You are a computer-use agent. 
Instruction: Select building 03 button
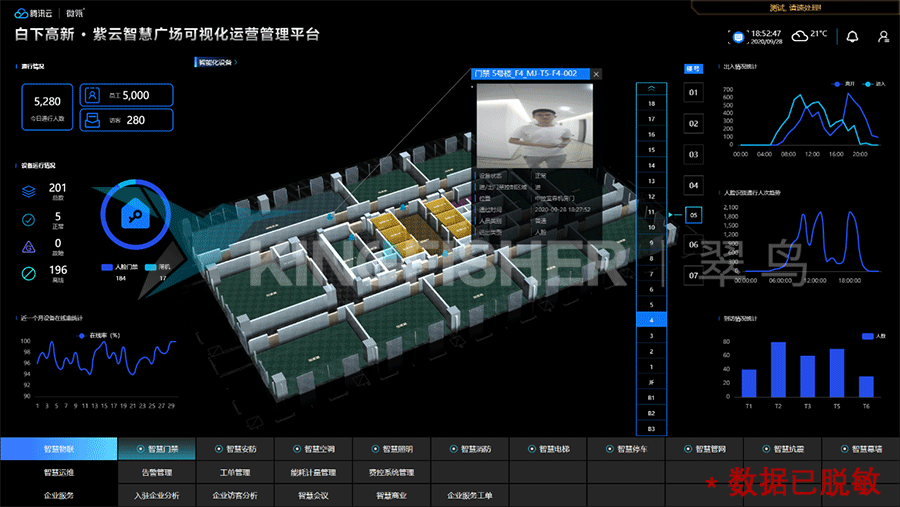pyautogui.click(x=693, y=154)
